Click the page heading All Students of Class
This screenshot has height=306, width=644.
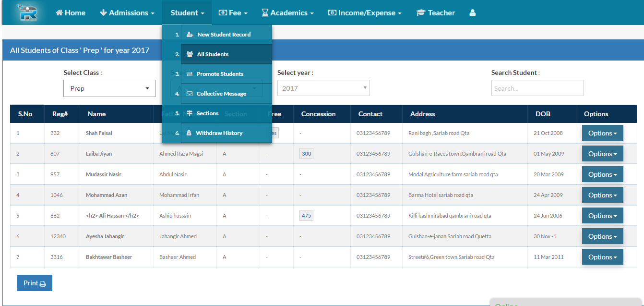pos(80,50)
